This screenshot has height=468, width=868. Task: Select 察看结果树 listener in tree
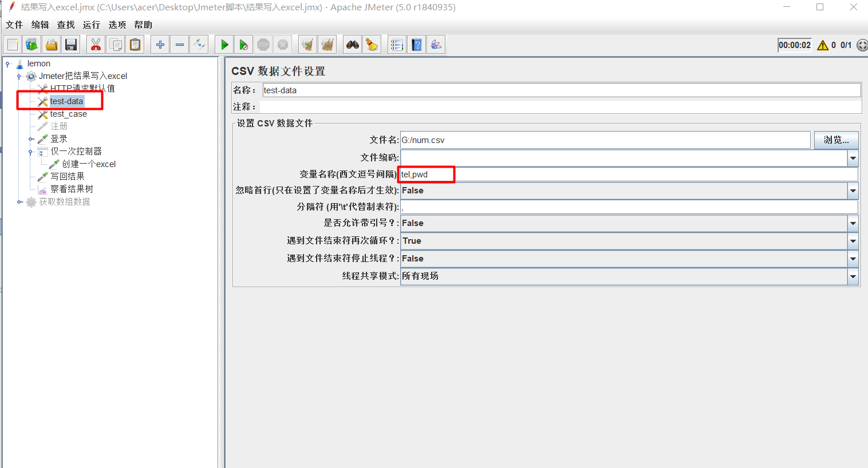(72, 189)
